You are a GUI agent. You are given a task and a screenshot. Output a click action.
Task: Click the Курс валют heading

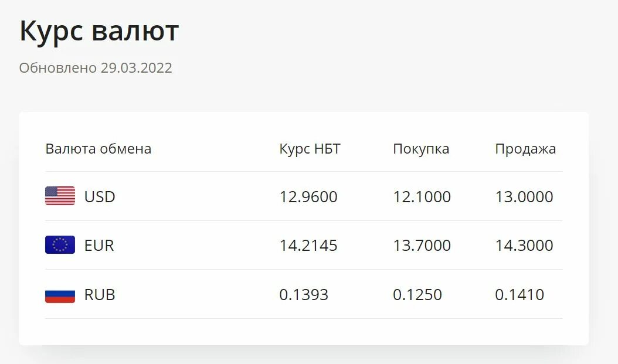[99, 31]
